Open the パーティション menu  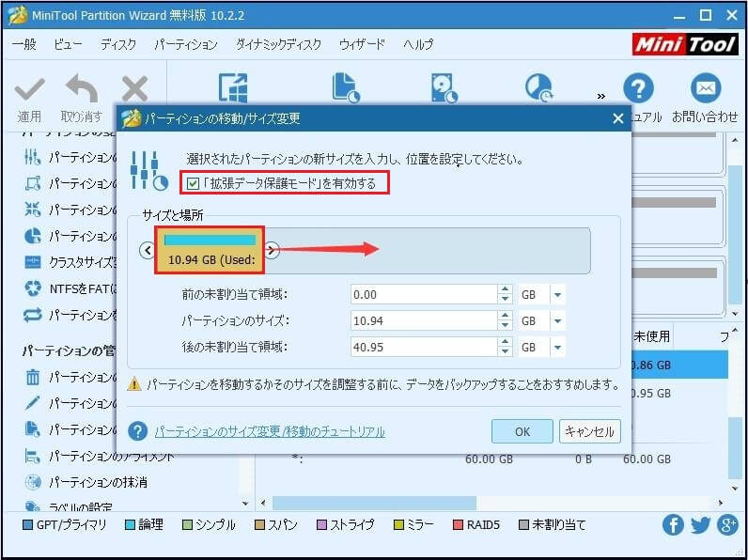click(x=186, y=44)
